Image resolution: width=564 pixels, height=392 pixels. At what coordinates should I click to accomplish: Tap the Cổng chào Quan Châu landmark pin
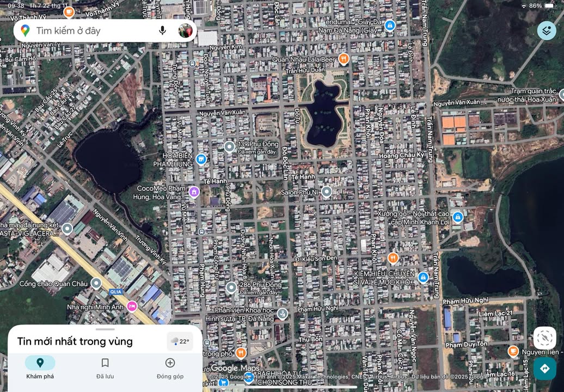(96, 284)
